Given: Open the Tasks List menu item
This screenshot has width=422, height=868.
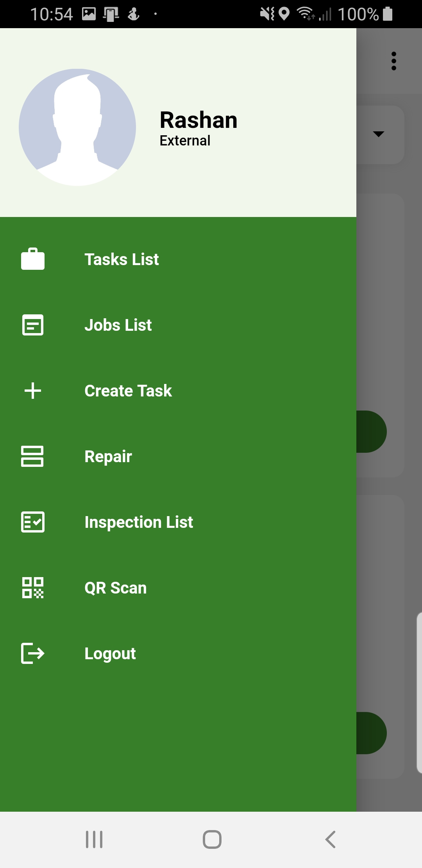Looking at the screenshot, I should pos(122,259).
